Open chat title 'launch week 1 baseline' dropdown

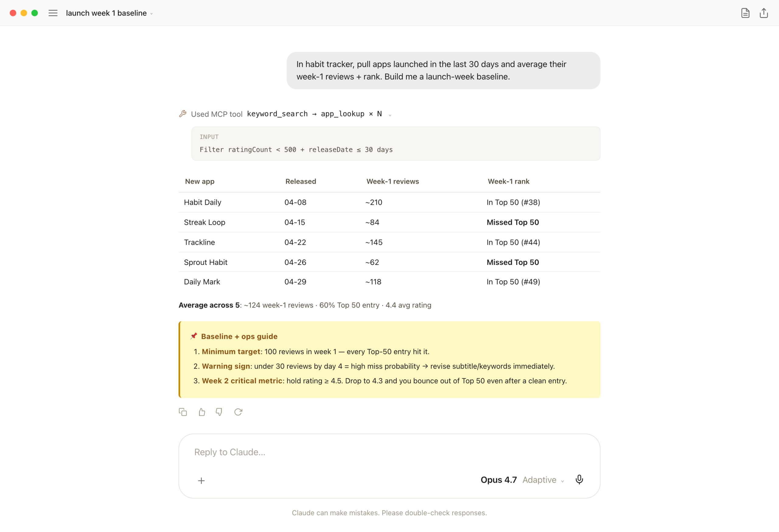[x=109, y=13]
